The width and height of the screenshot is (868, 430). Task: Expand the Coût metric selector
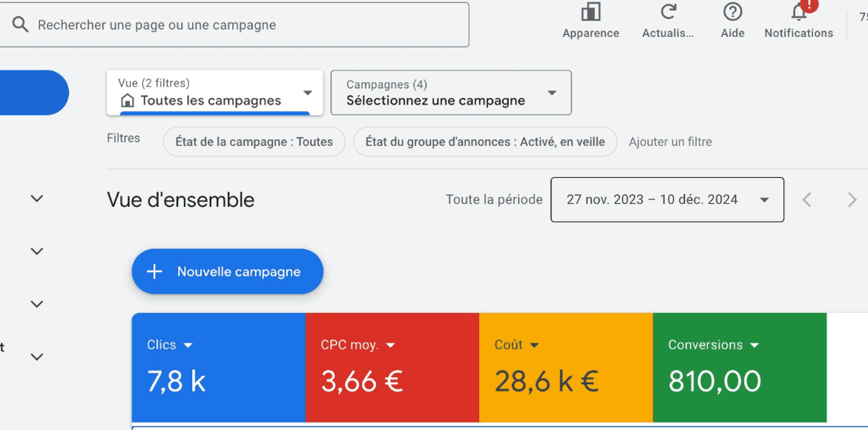(534, 345)
